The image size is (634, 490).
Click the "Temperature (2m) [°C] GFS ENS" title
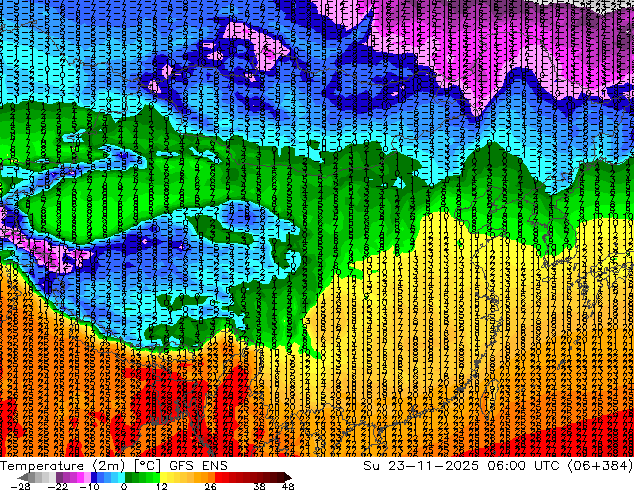(114, 465)
